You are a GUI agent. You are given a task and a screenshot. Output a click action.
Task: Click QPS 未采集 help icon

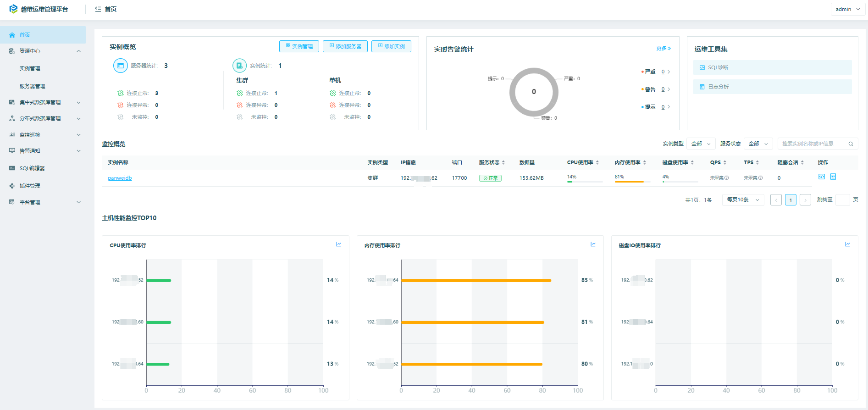coord(726,178)
